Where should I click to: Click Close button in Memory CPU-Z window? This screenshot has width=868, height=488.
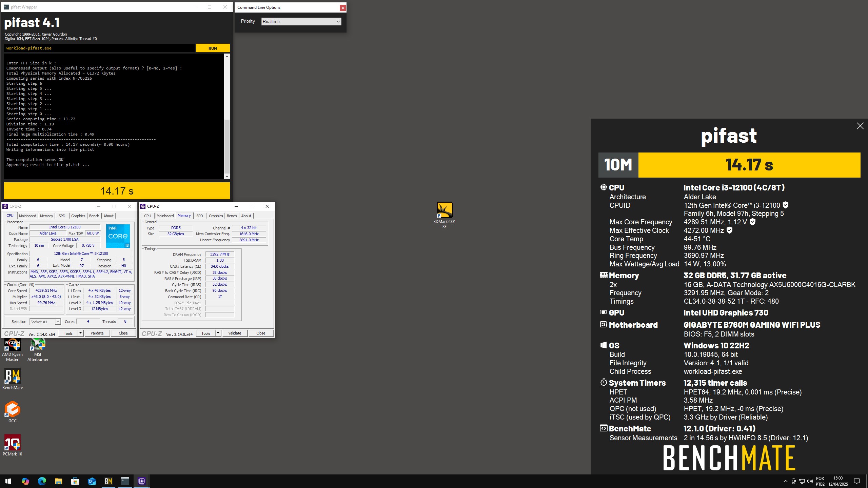click(261, 333)
